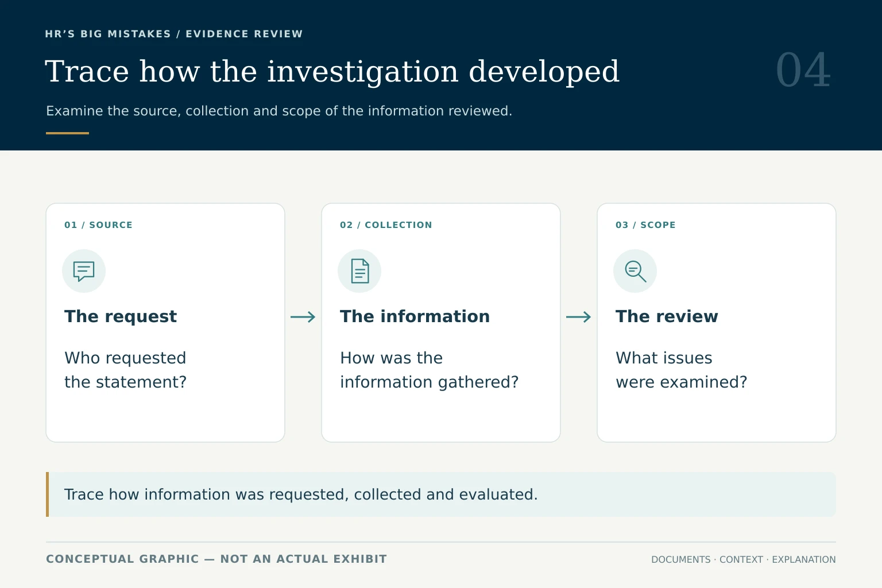Click "How was the information gathered?" text
The width and height of the screenshot is (882, 588).
tap(429, 370)
